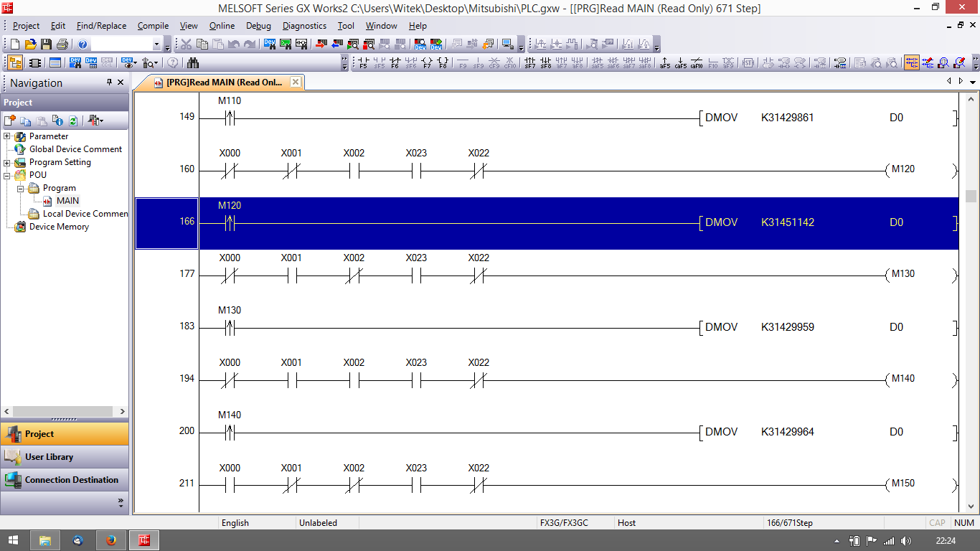
Task: Click the ladder editor vertical scrollbar thumb
Action: tap(971, 197)
